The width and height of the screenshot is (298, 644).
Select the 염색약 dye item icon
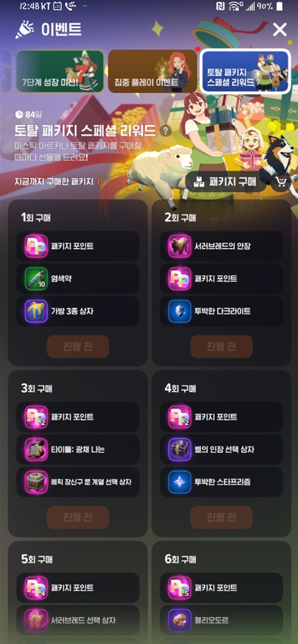(x=36, y=279)
